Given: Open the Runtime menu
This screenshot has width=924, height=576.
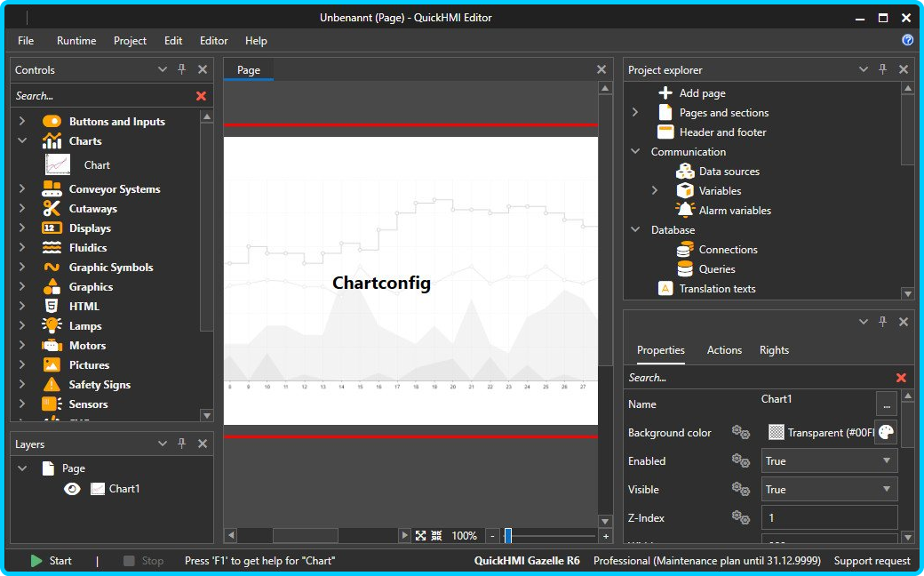Looking at the screenshot, I should (76, 41).
